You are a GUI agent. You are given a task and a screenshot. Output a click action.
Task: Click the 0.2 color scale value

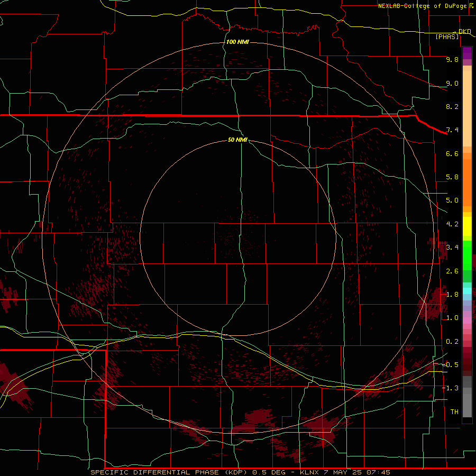(452, 342)
